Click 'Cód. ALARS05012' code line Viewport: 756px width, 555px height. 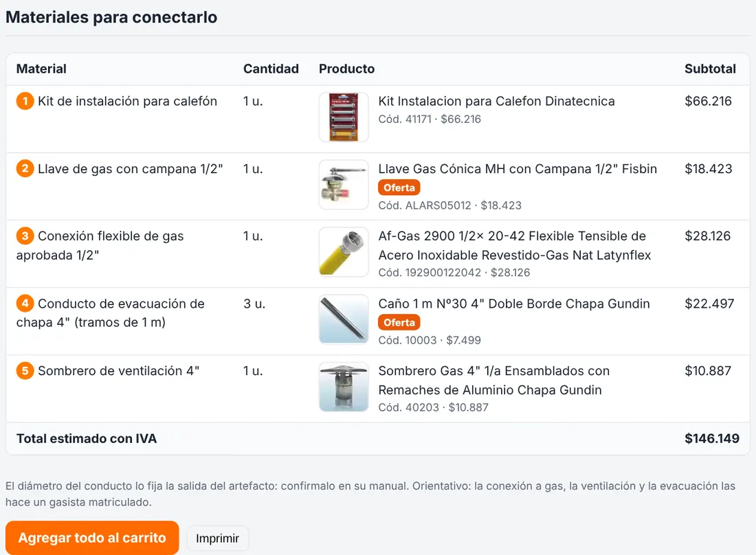[x=450, y=205]
